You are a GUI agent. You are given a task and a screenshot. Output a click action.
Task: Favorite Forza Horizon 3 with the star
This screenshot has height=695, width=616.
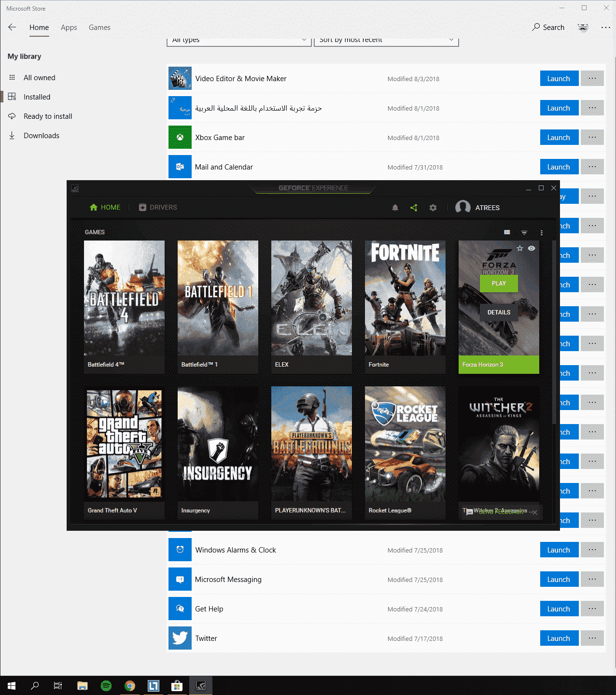point(520,248)
